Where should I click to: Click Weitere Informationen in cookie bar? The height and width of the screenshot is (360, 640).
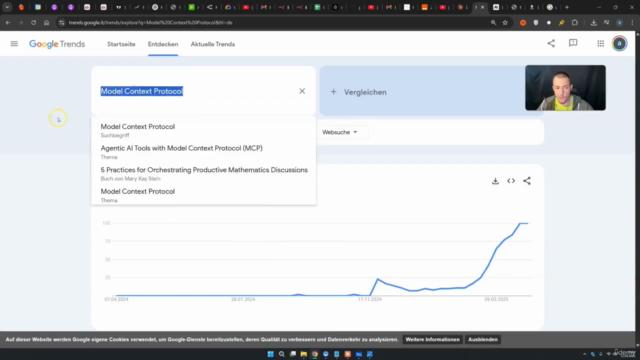(432, 340)
